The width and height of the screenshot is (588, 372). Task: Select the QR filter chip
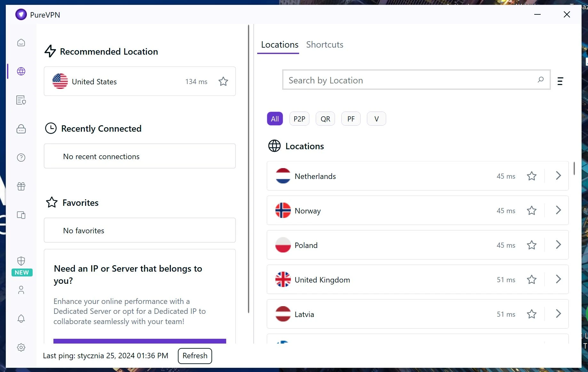pyautogui.click(x=325, y=119)
